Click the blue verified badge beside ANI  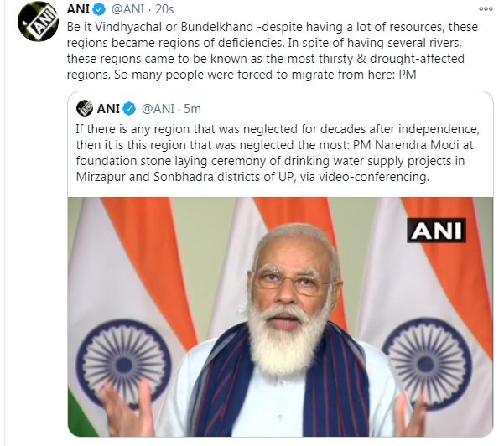click(x=99, y=9)
